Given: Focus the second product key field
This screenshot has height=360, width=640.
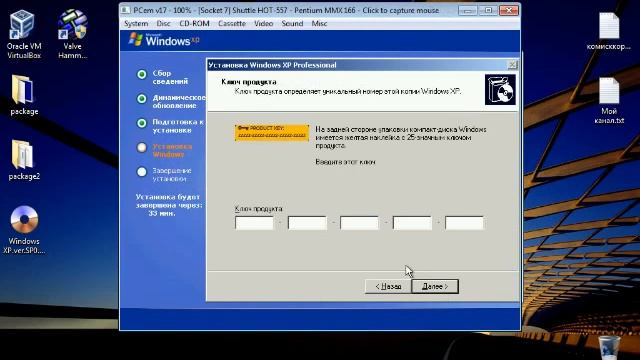Looking at the screenshot, I should click(307, 223).
